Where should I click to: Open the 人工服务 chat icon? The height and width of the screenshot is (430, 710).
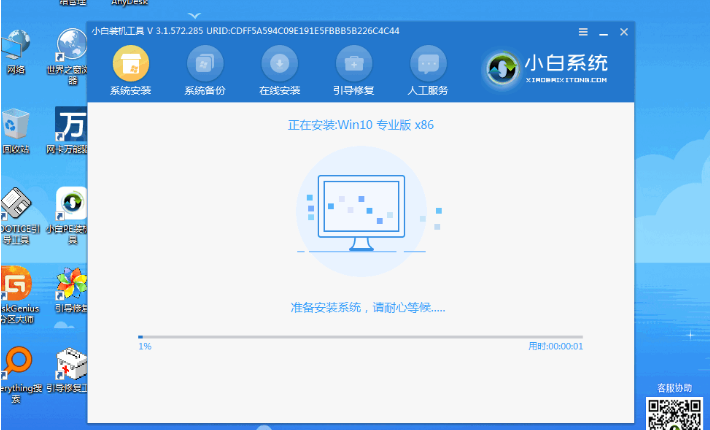pos(428,64)
